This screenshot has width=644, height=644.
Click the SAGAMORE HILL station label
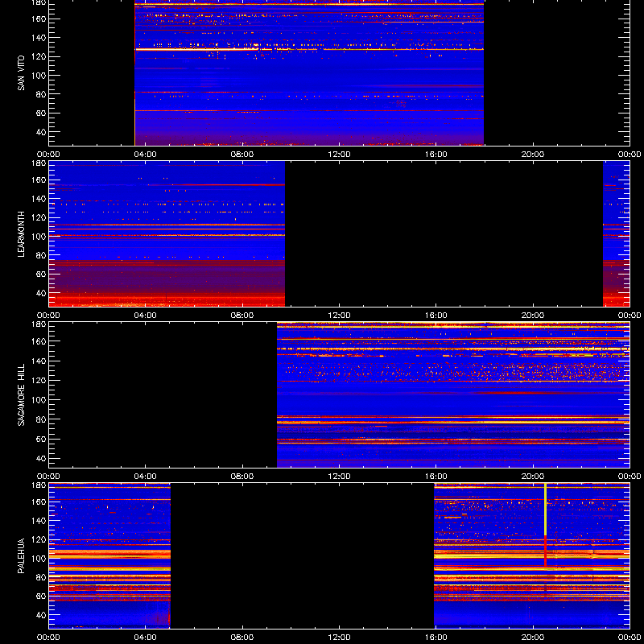coord(21,394)
